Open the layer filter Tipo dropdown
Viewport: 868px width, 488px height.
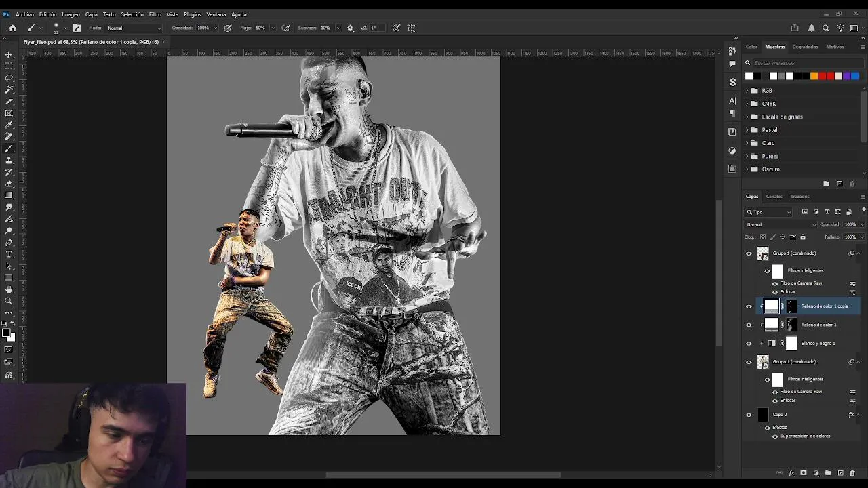click(768, 212)
